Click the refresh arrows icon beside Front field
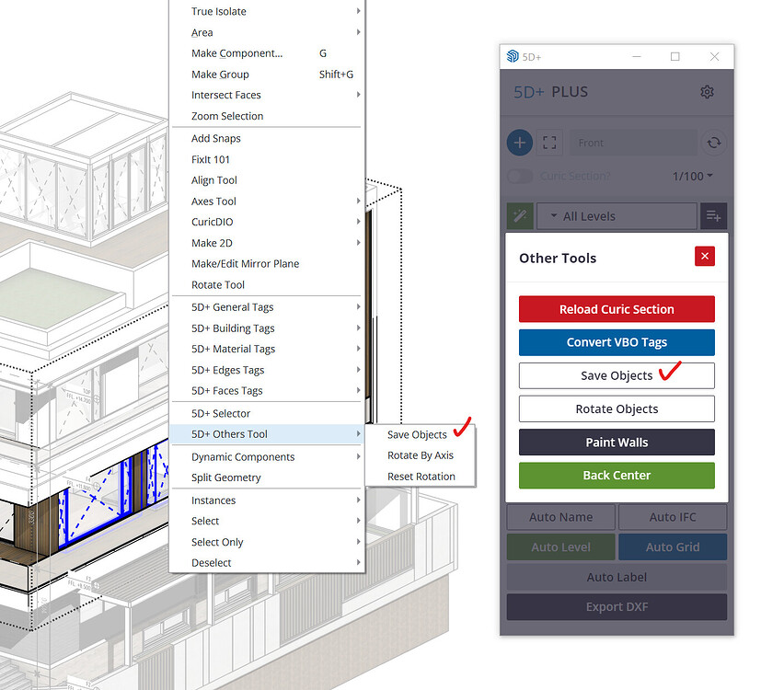This screenshot has width=784, height=690. pos(714,143)
